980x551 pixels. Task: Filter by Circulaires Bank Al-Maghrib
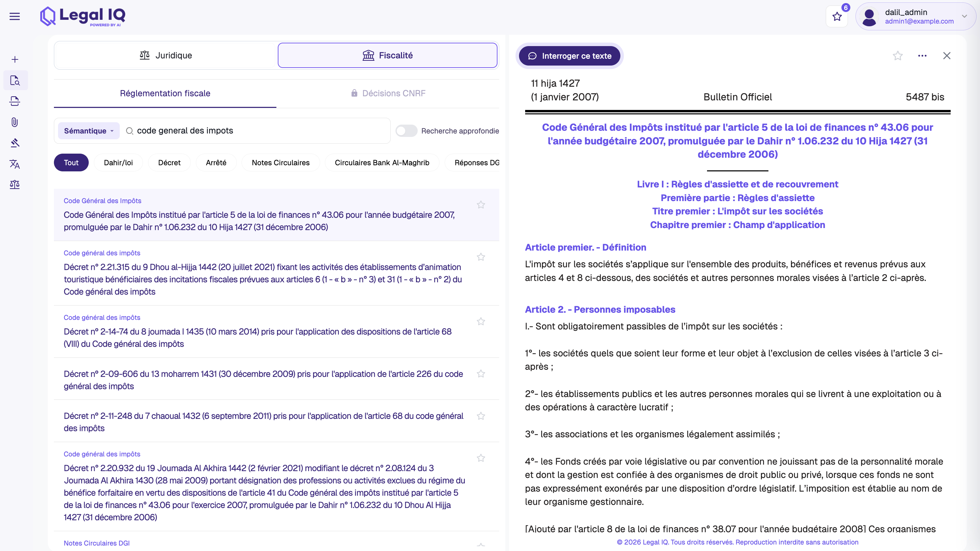click(x=382, y=163)
